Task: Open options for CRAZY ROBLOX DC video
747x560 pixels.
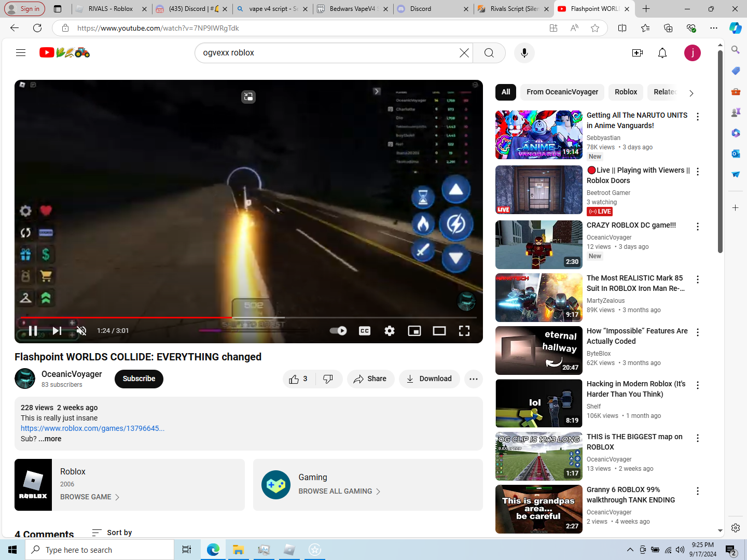Action: pos(698,227)
